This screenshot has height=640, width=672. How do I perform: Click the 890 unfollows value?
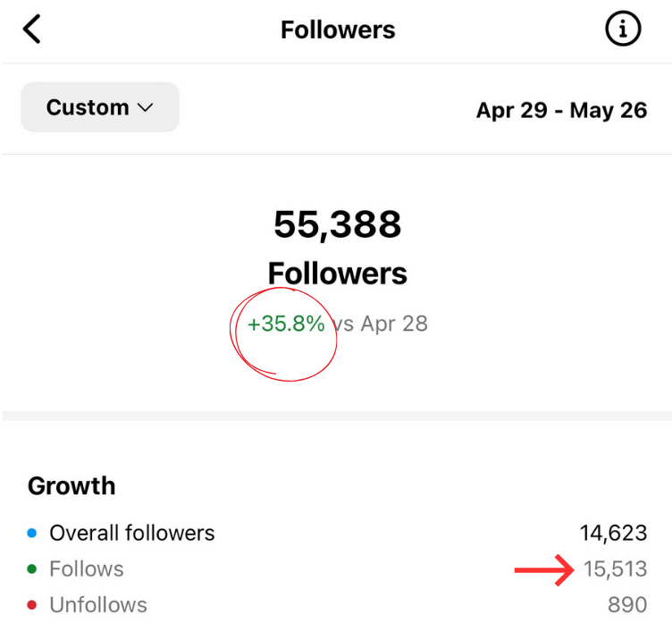pyautogui.click(x=626, y=605)
